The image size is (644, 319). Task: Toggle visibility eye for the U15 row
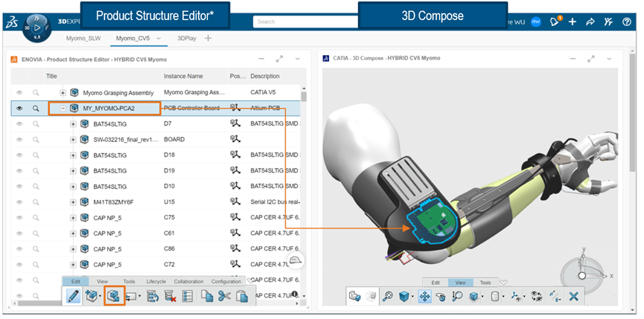[19, 202]
